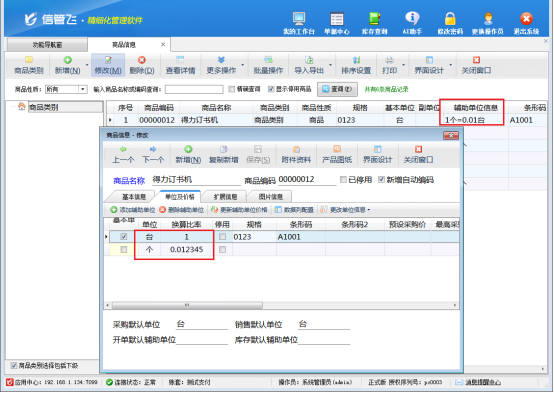Open the 图片信息 tab
This screenshot has height=393, width=554.
[270, 197]
